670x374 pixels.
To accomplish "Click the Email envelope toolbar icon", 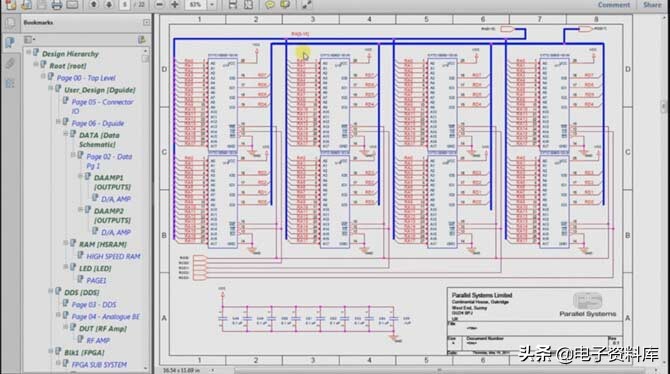I will (x=72, y=5).
